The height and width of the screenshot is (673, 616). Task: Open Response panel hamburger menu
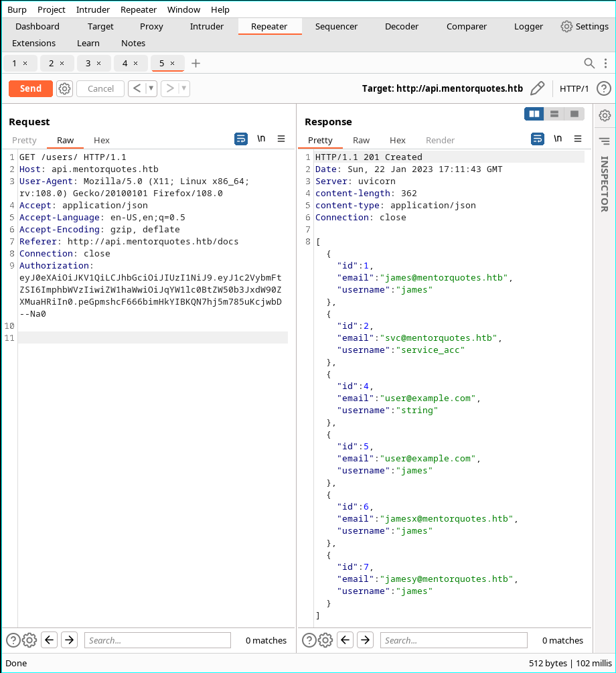pos(578,139)
